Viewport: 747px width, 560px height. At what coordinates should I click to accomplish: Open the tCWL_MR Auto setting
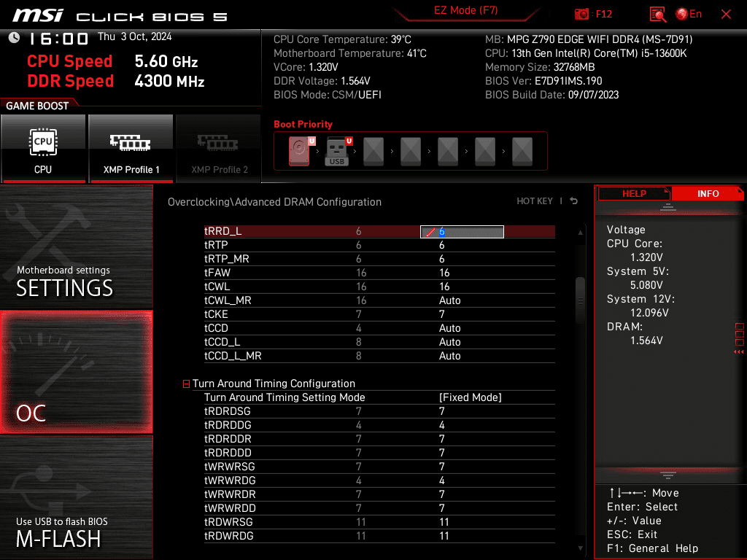pos(449,300)
